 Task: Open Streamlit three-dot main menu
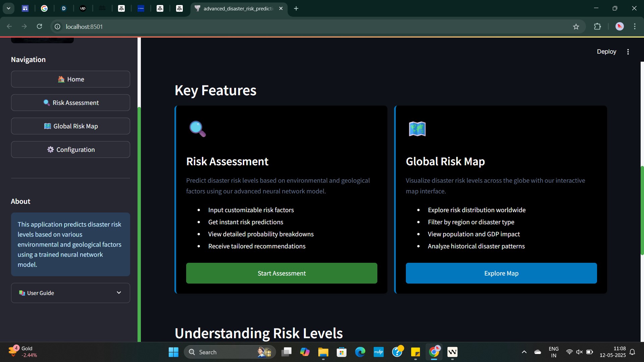pos(628,52)
